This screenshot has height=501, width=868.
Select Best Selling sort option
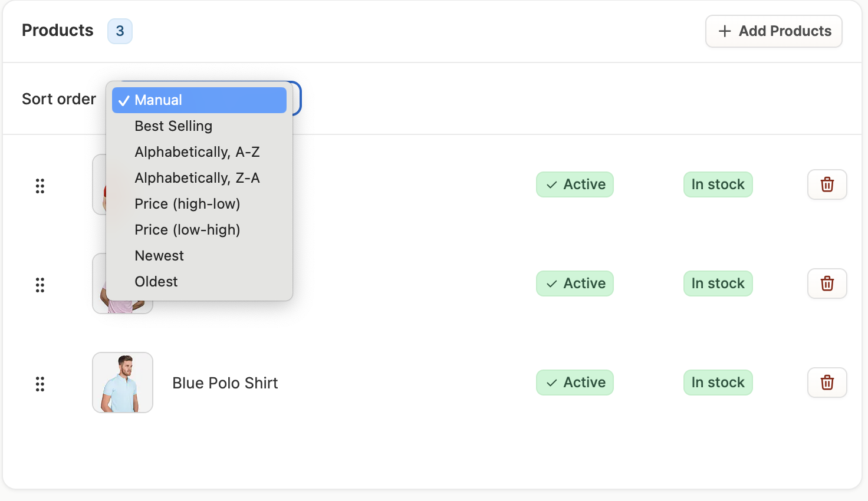(173, 126)
